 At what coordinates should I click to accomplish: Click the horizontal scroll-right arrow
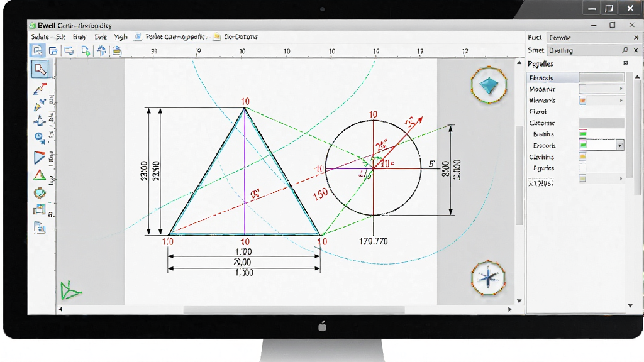coord(509,309)
